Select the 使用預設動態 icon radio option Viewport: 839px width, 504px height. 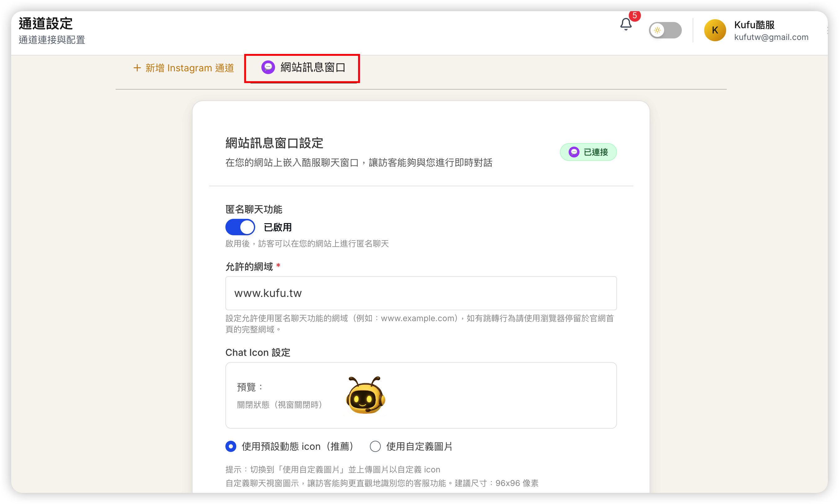pyautogui.click(x=231, y=446)
